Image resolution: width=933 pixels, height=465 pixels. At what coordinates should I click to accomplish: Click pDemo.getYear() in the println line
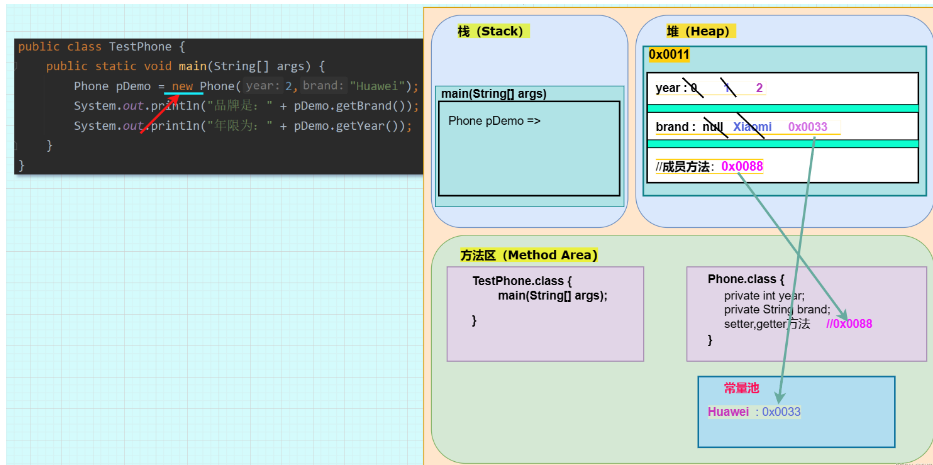pyautogui.click(x=346, y=126)
